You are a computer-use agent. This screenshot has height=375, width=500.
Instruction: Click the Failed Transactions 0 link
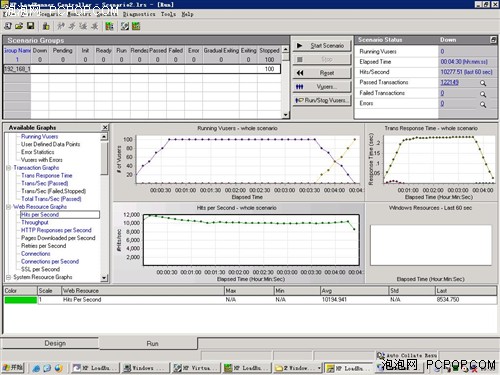[442, 93]
